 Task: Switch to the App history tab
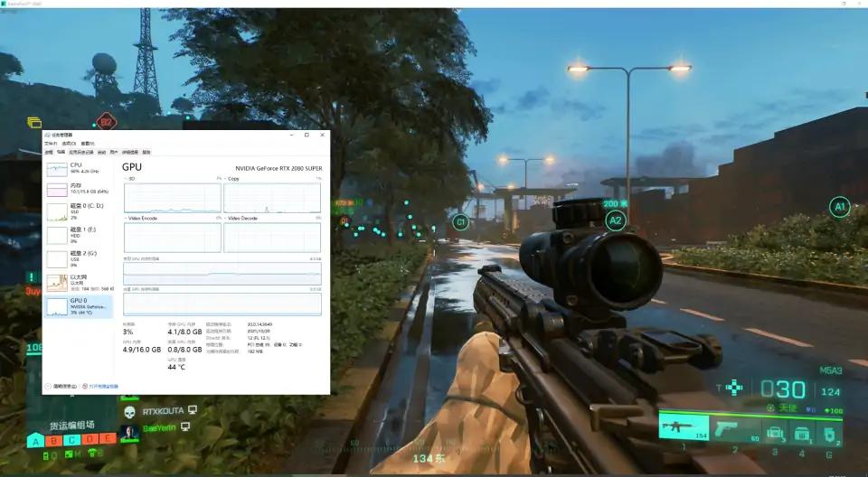click(80, 152)
